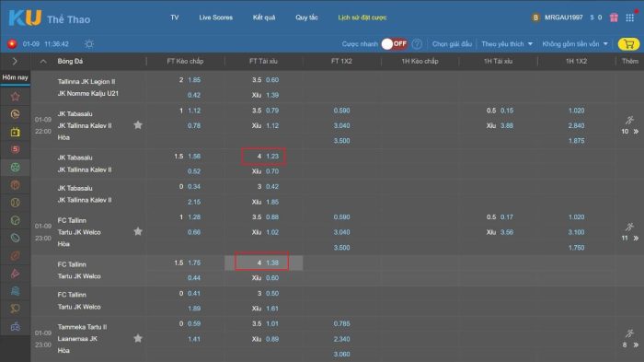Open the apps grid icon
This screenshot has width=644, height=362.
629,18
